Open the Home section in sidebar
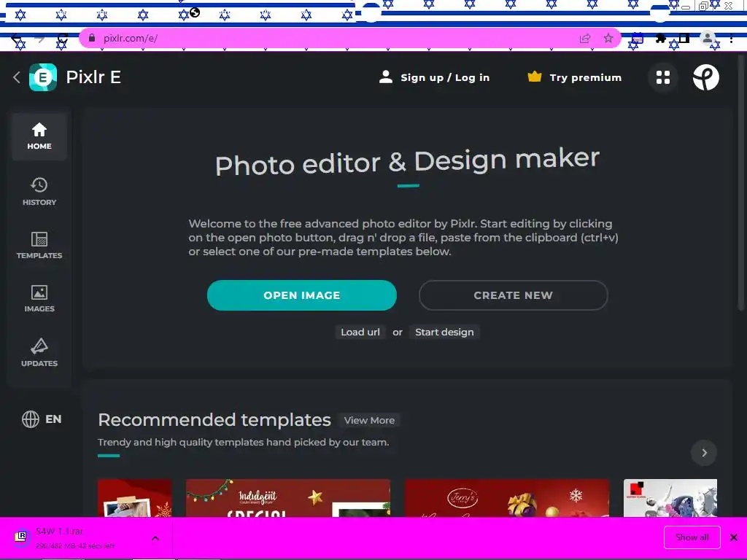747x560 pixels. 39,136
